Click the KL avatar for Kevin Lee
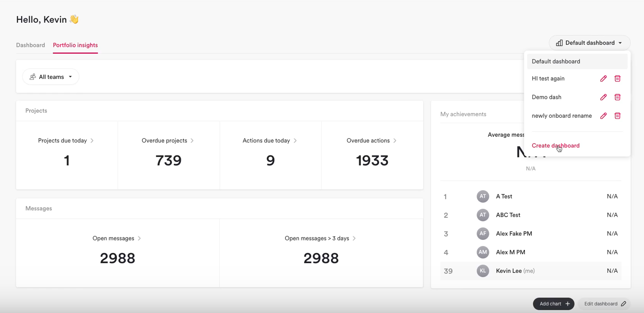 [x=483, y=271]
